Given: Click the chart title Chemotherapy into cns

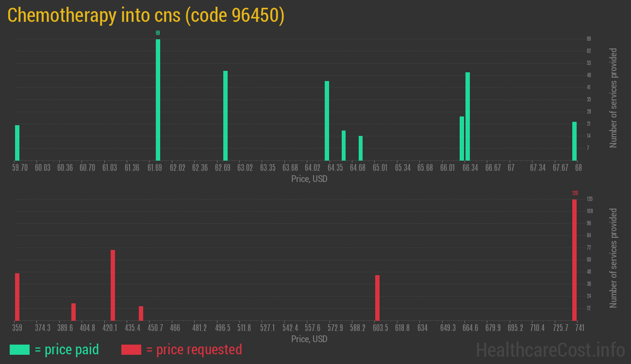Looking at the screenshot, I should pyautogui.click(x=146, y=16).
